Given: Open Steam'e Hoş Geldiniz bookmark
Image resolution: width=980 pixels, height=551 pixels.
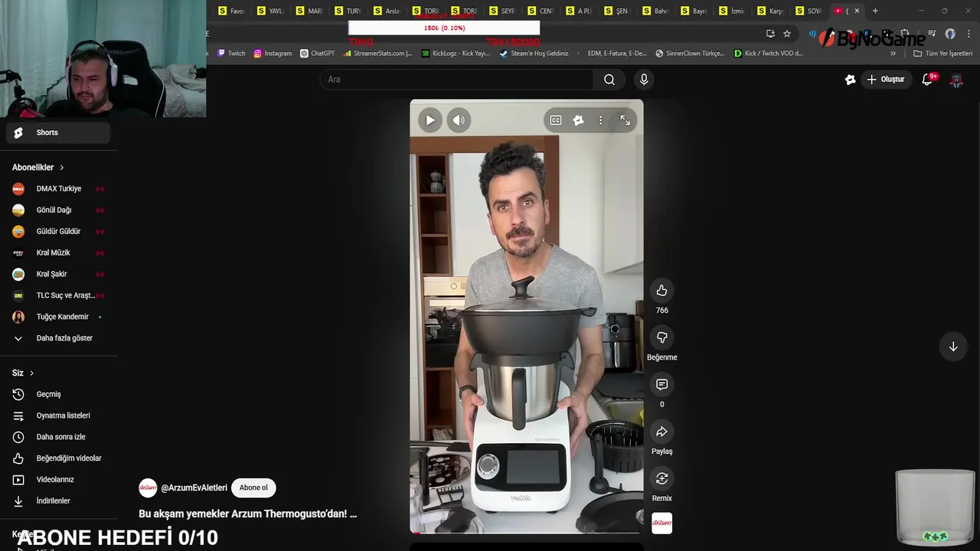Looking at the screenshot, I should (534, 54).
